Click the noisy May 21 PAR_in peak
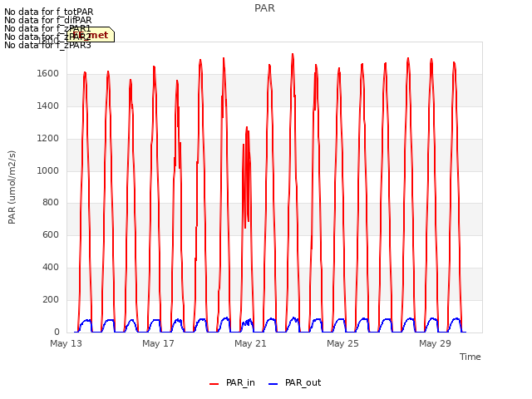This screenshot has height=399, width=532. pos(247,129)
